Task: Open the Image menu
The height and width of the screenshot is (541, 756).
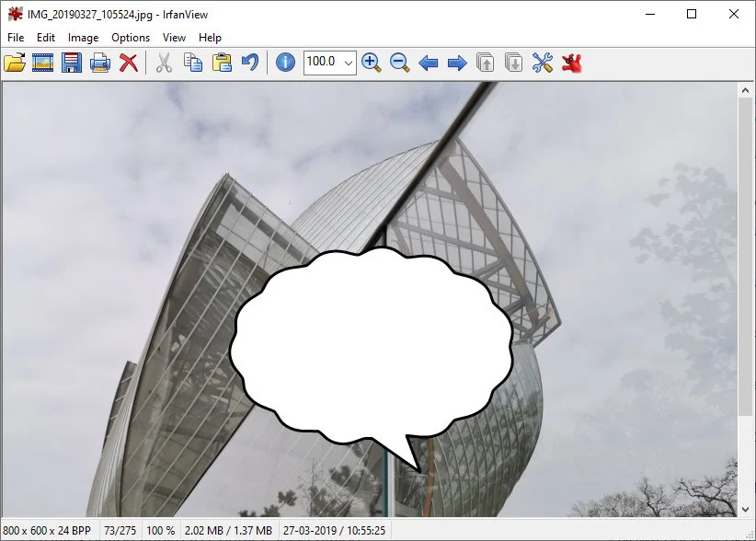Action: 83,38
